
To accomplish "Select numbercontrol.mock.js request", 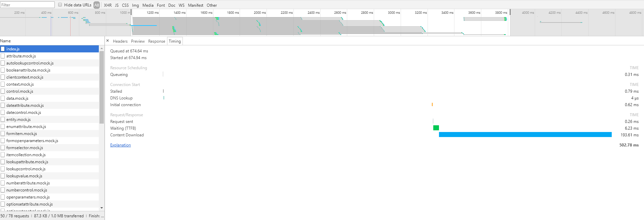I will [x=49, y=190].
